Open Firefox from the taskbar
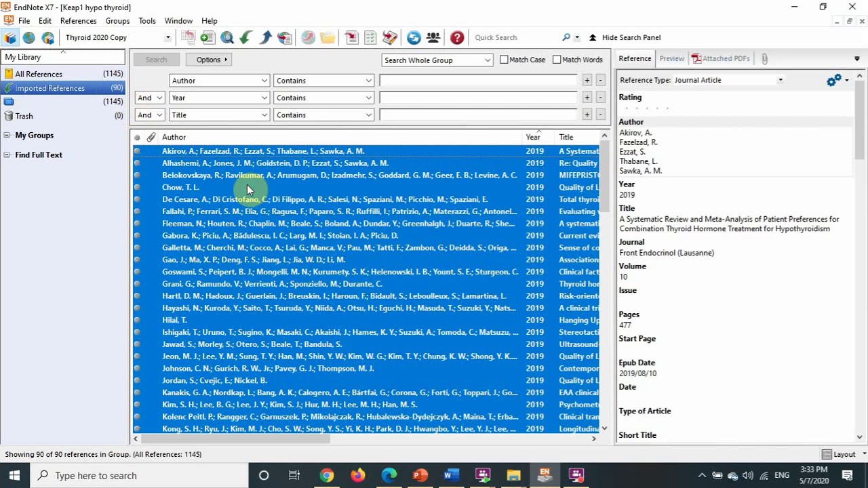 [357, 475]
